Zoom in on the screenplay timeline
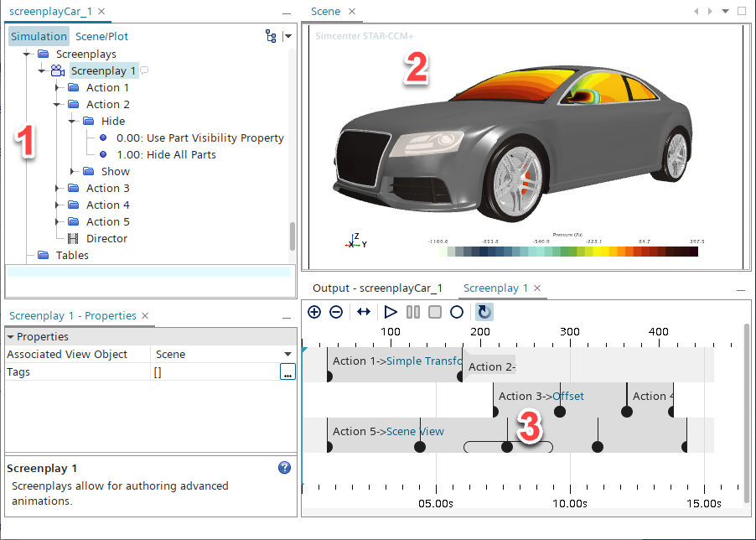 pos(314,312)
